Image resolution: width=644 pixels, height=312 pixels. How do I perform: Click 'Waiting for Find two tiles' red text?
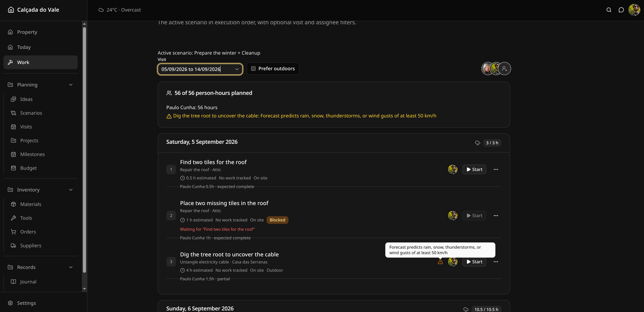click(x=217, y=229)
